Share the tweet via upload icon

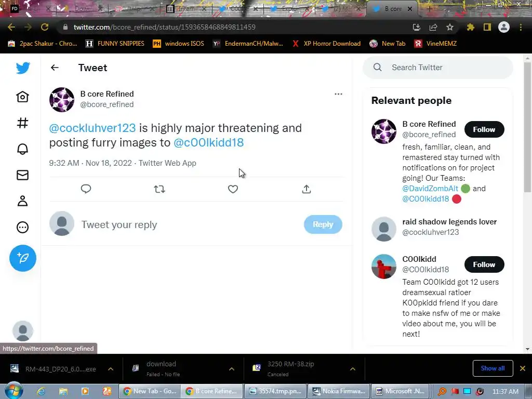(x=307, y=189)
